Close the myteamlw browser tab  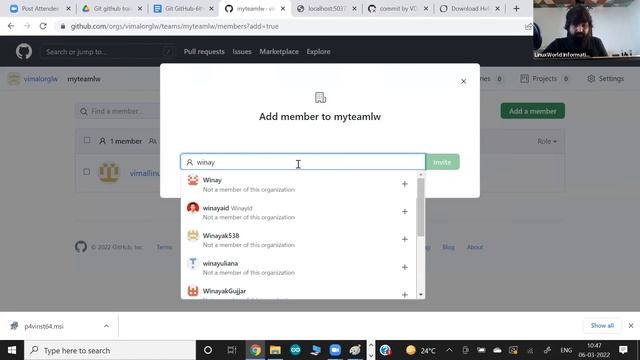[283, 9]
